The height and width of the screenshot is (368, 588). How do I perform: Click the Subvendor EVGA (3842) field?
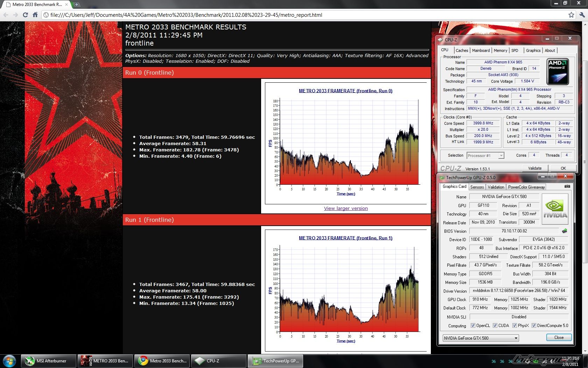[x=544, y=239]
